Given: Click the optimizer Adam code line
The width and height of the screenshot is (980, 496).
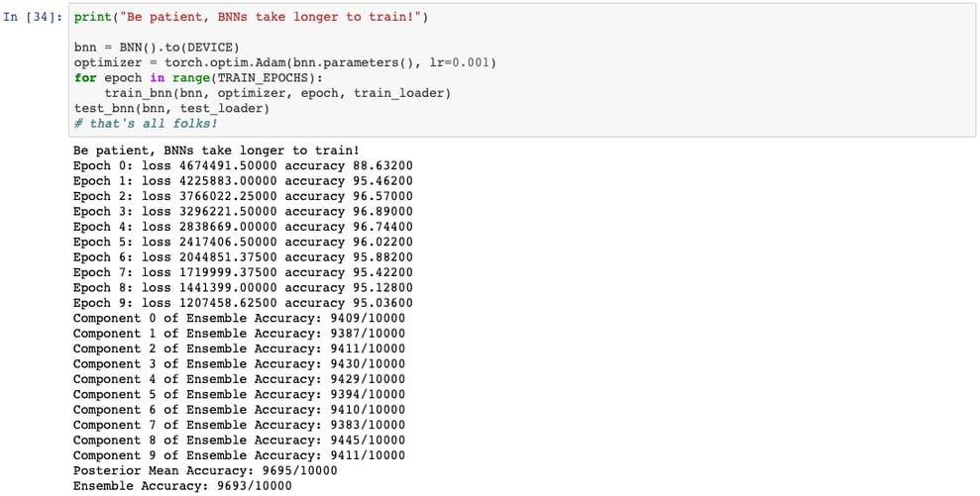Looking at the screenshot, I should tap(285, 62).
